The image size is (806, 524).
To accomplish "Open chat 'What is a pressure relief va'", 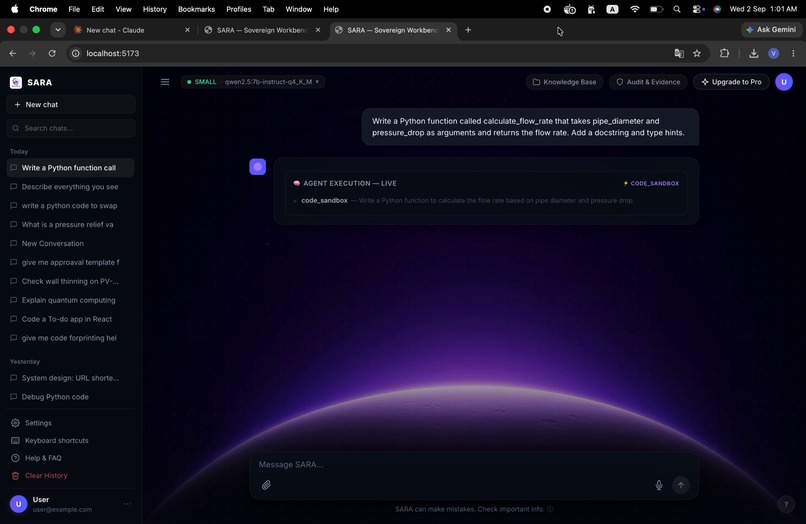I will 70,225.
